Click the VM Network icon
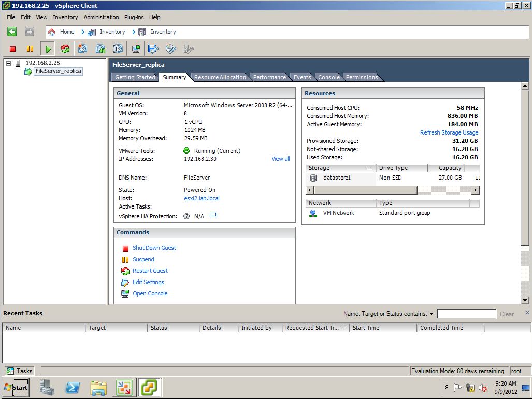 coord(313,213)
